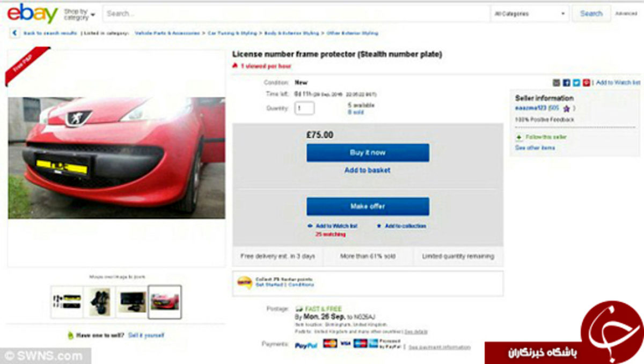This screenshot has height=364, width=644.
Task: Click the Add to basket link
Action: 368,170
